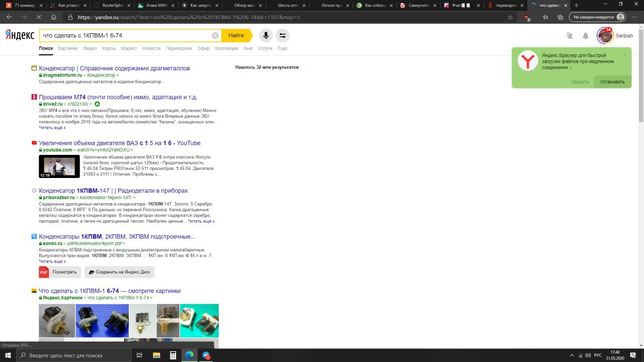Switch to the RouterSploit browser tab

[112, 5]
